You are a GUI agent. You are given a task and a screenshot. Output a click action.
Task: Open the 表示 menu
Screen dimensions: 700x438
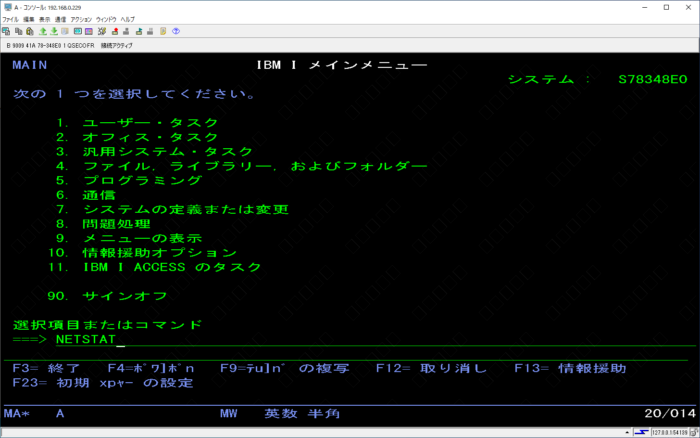[x=44, y=20]
